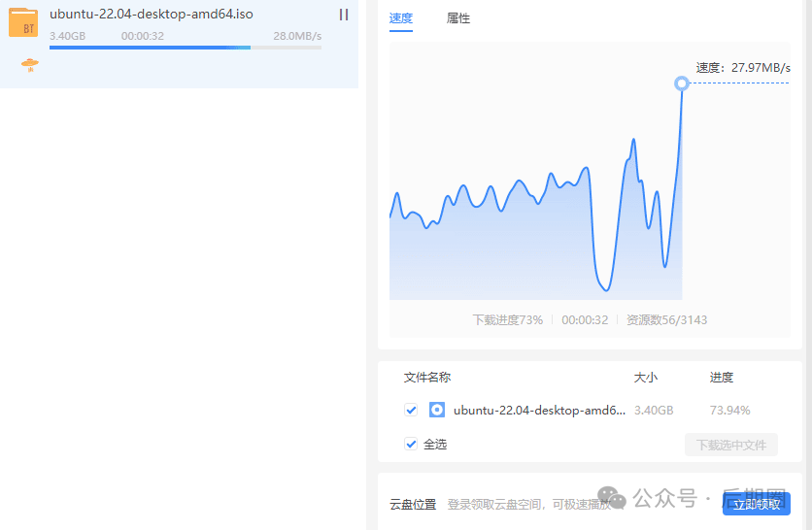Click the 资源数56/3143 text
Screen dimensions: 812x530
(x=666, y=320)
